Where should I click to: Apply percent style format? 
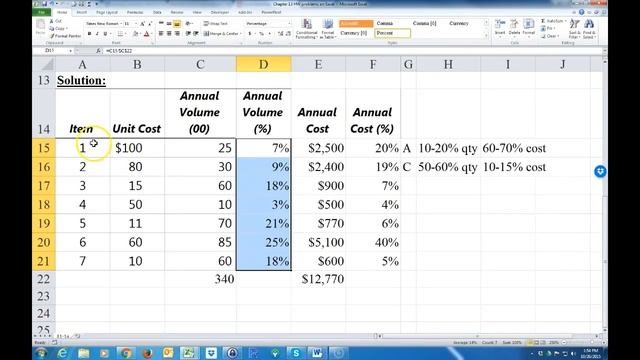coord(262,33)
